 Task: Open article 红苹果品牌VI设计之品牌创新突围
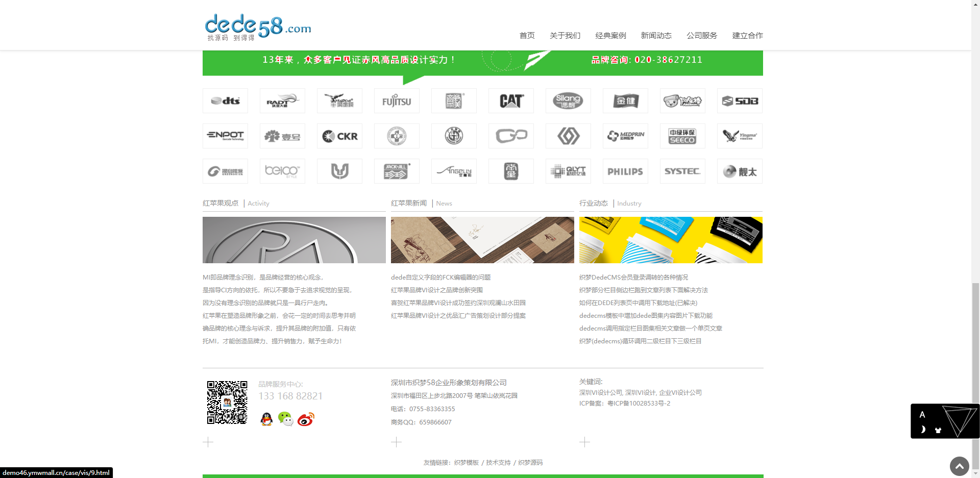(x=437, y=290)
